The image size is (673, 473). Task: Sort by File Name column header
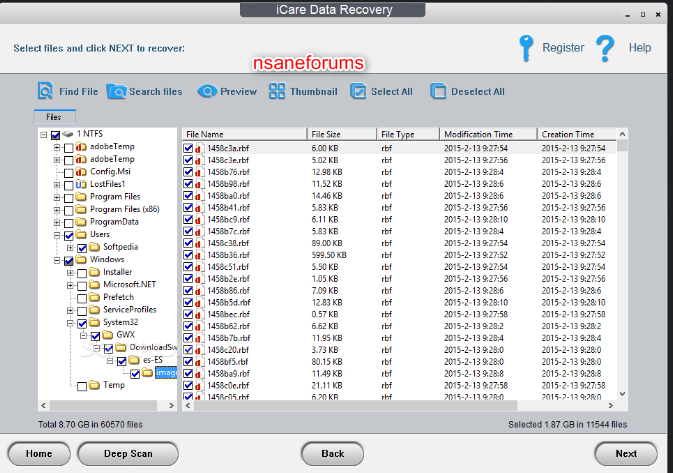point(245,134)
